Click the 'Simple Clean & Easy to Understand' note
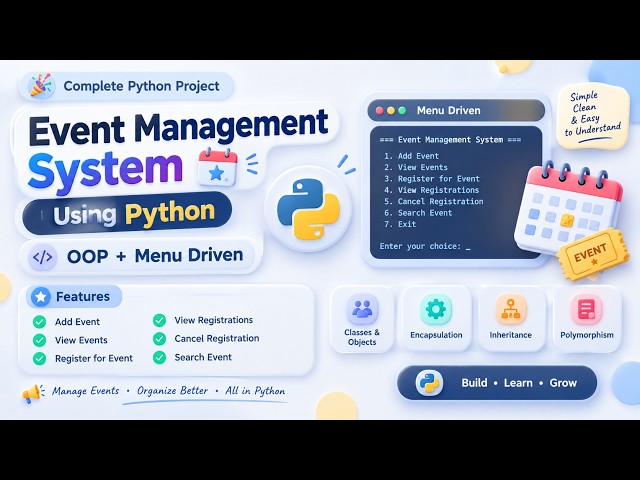The height and width of the screenshot is (480, 640). 593,115
